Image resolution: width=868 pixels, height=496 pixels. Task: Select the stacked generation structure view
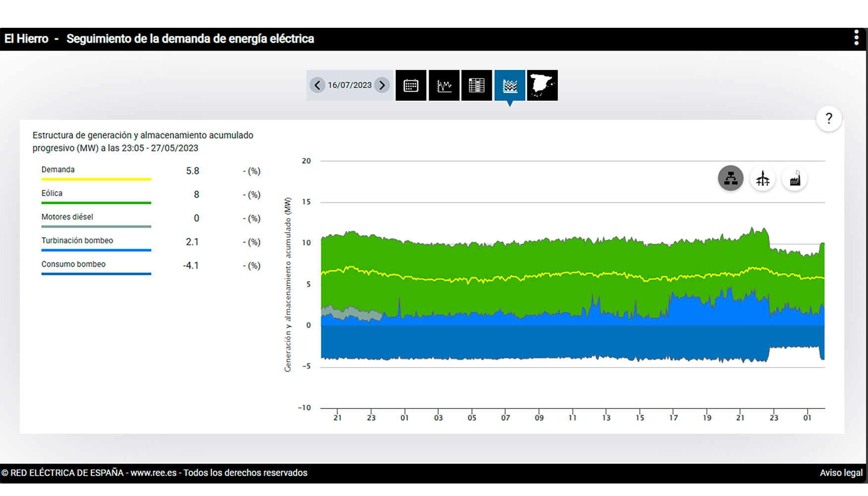tap(509, 85)
